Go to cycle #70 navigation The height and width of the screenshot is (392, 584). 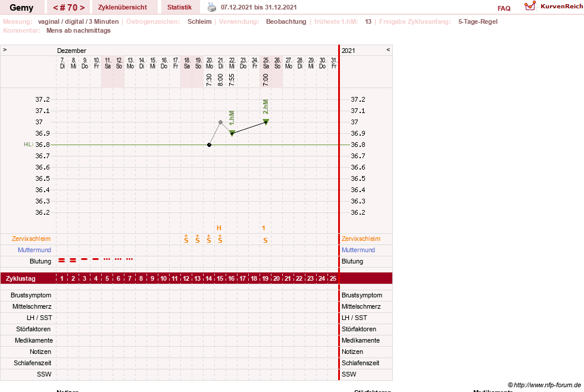(68, 8)
